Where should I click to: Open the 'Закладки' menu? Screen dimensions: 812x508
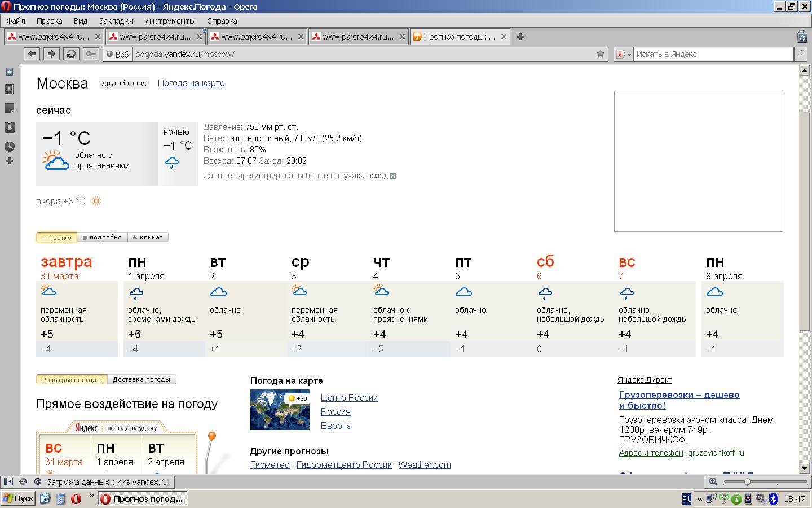(116, 21)
